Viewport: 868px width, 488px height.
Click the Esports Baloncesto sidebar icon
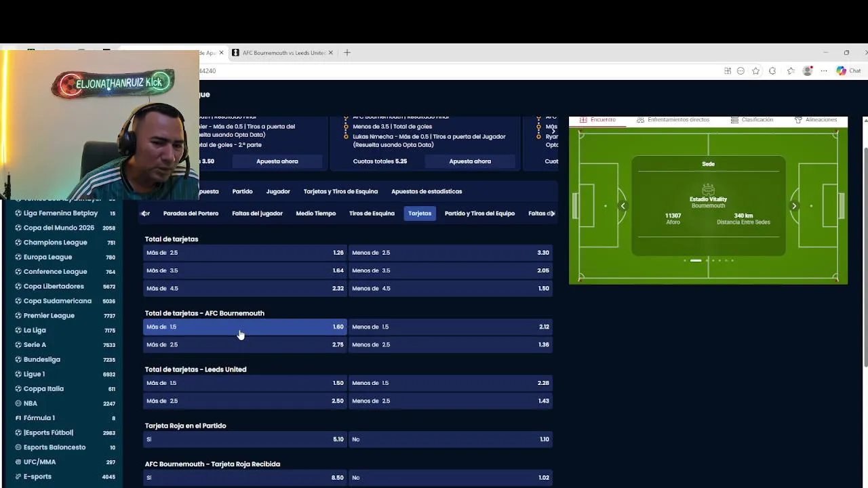(18, 447)
